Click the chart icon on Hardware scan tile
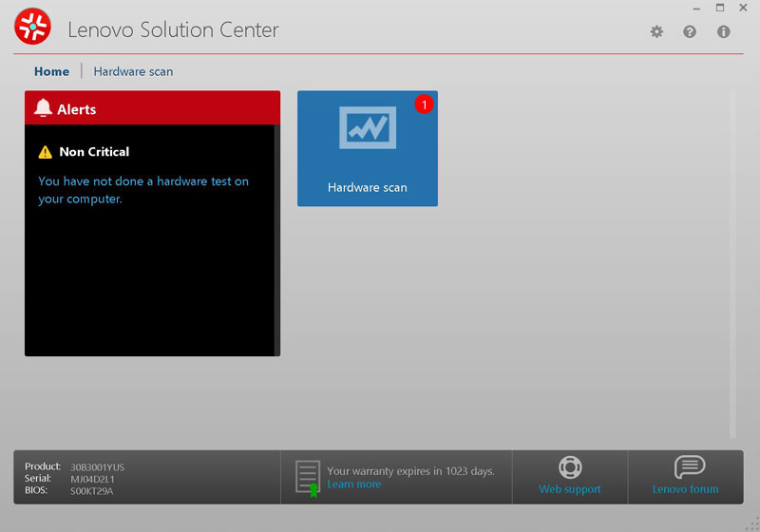The width and height of the screenshot is (760, 532). point(368,128)
